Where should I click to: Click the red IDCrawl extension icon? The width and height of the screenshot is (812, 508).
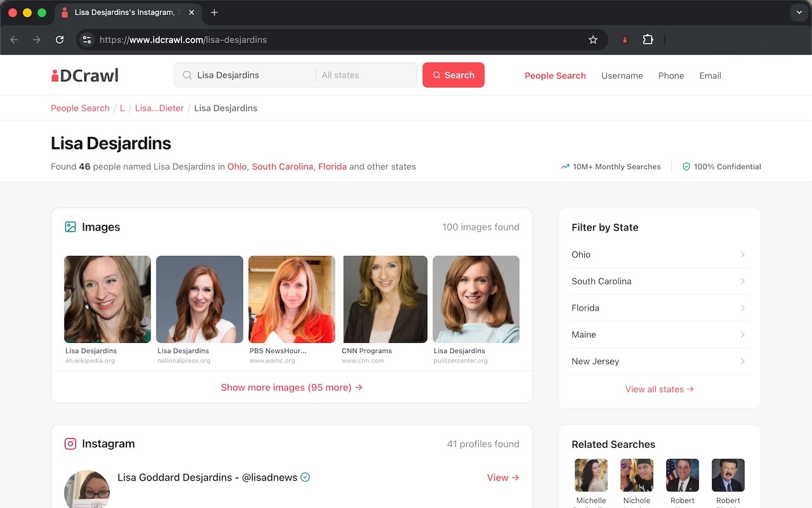click(625, 39)
